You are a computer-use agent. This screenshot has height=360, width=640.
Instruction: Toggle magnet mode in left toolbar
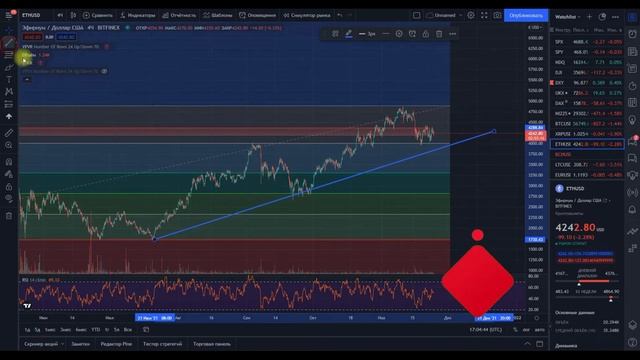pos(9,162)
